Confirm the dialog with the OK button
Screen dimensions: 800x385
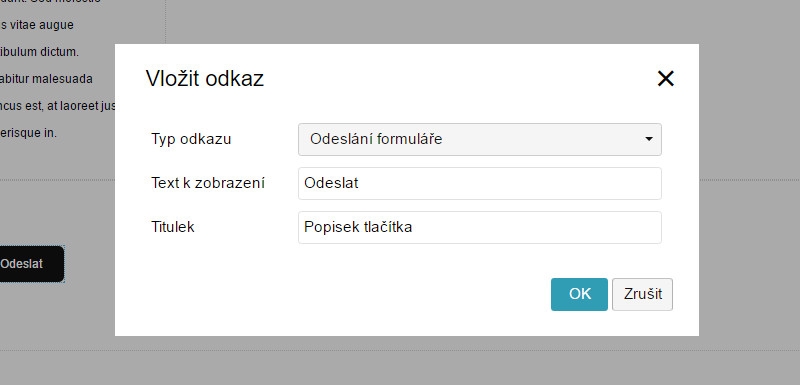pyautogui.click(x=579, y=294)
